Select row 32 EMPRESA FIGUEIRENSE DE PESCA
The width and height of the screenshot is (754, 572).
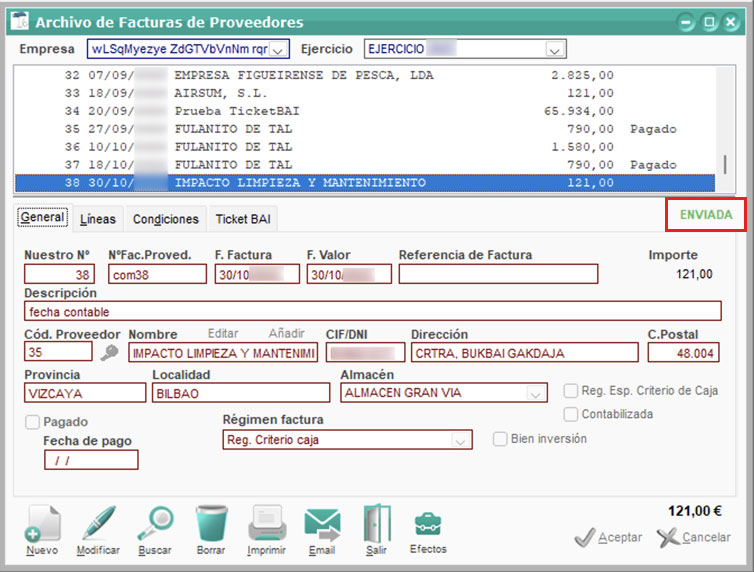point(365,75)
